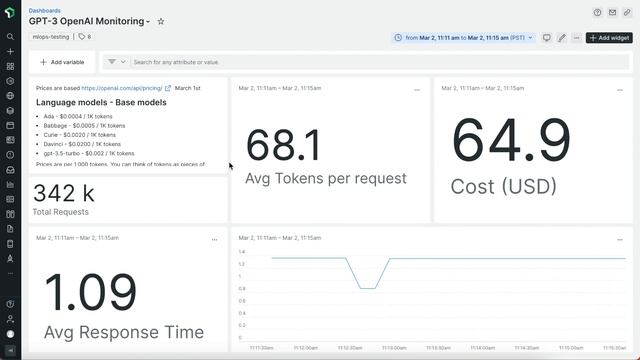Open the mobile phone sidebar icon

[10, 244]
